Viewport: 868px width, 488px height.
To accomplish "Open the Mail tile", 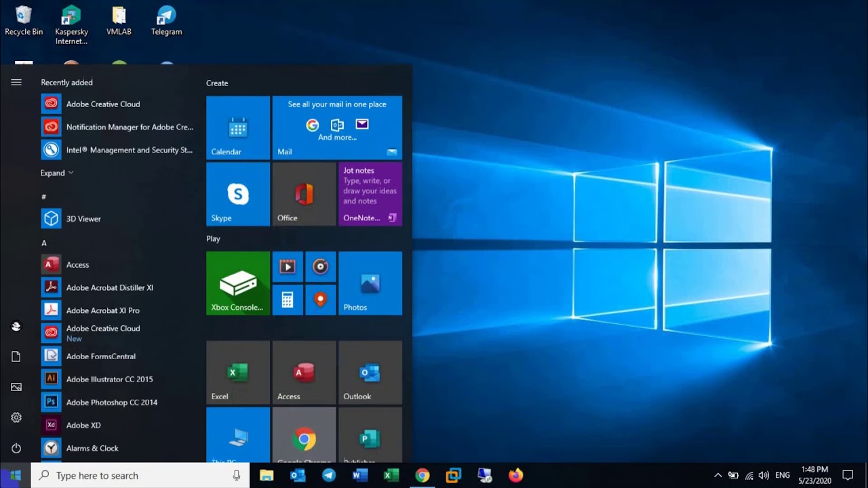I will [337, 127].
